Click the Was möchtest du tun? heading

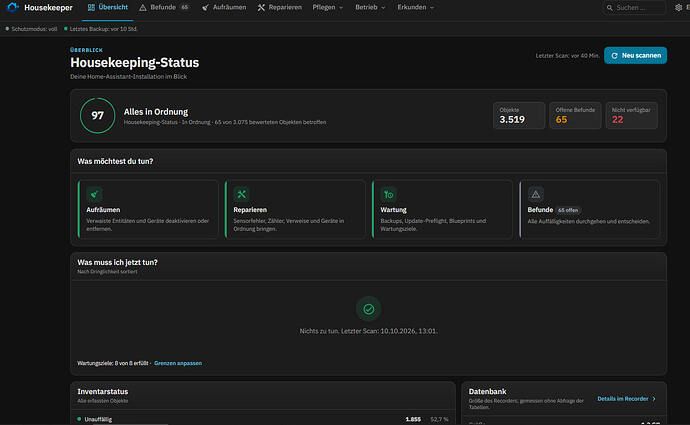point(115,161)
